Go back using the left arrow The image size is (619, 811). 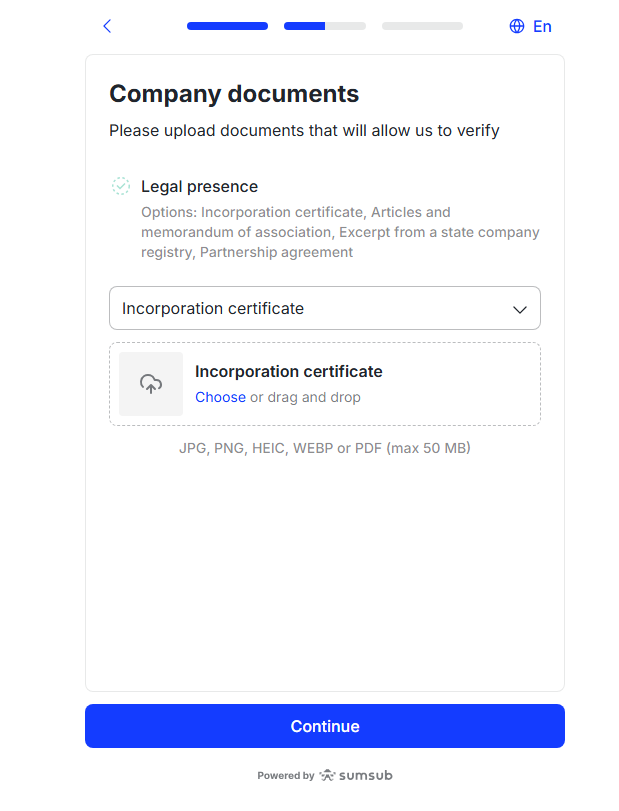107,26
